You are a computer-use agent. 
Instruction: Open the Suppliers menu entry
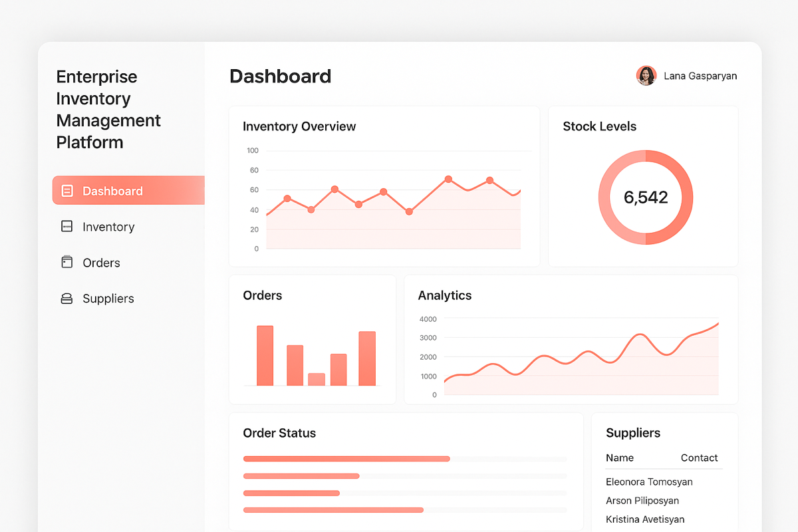click(x=108, y=298)
